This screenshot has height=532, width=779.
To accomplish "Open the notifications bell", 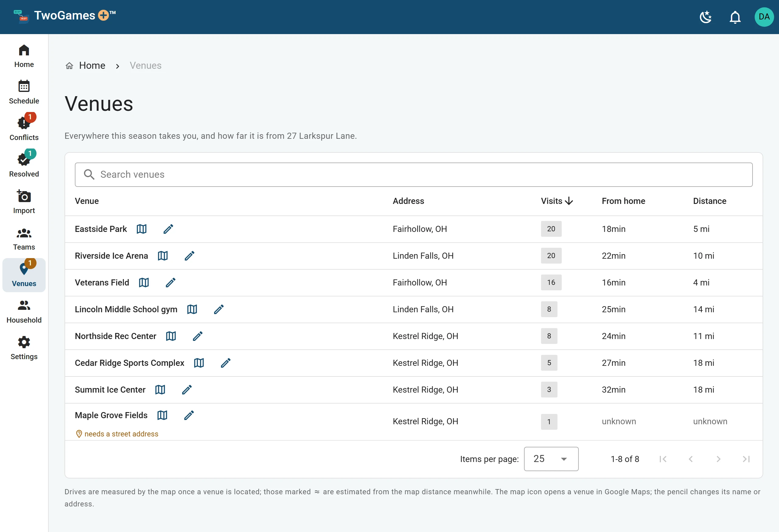I will click(x=735, y=17).
